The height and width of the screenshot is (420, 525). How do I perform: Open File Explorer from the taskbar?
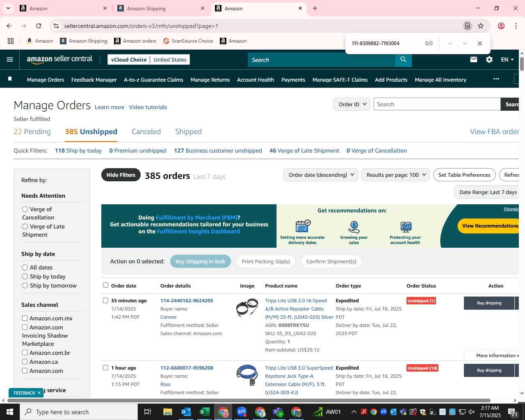(x=167, y=412)
